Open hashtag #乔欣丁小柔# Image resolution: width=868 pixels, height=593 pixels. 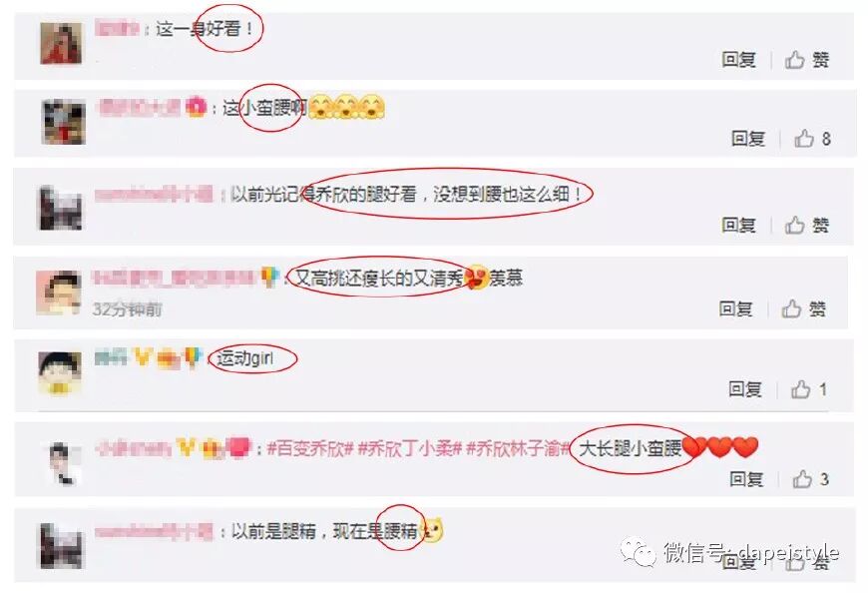click(x=409, y=448)
